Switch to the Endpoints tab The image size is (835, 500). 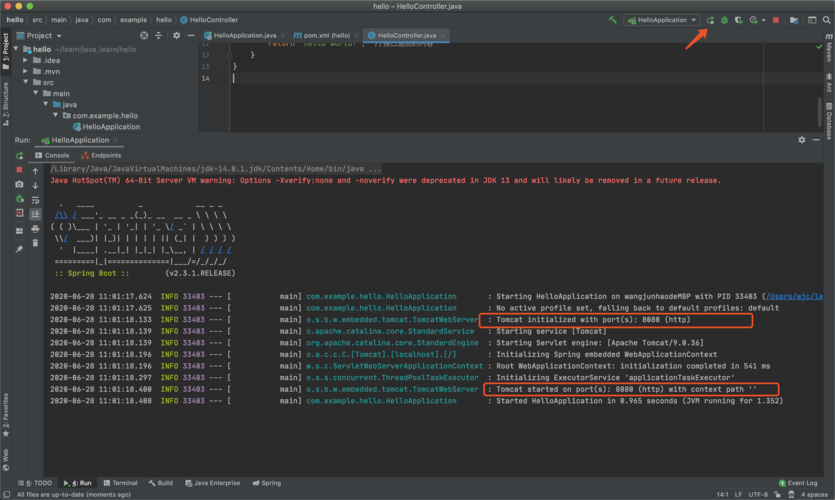click(x=101, y=155)
